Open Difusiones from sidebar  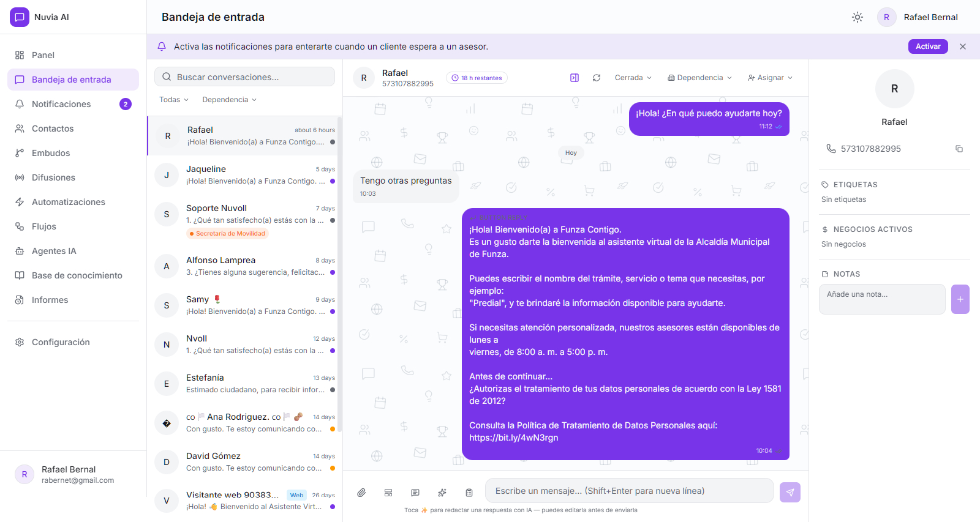point(73,177)
